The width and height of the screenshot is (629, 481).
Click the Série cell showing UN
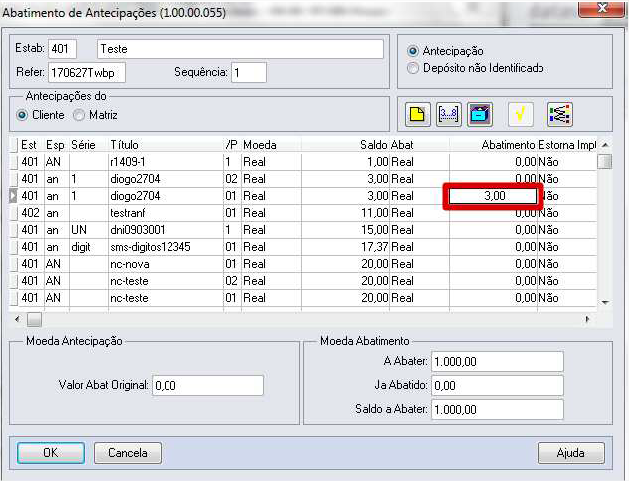[89, 230]
